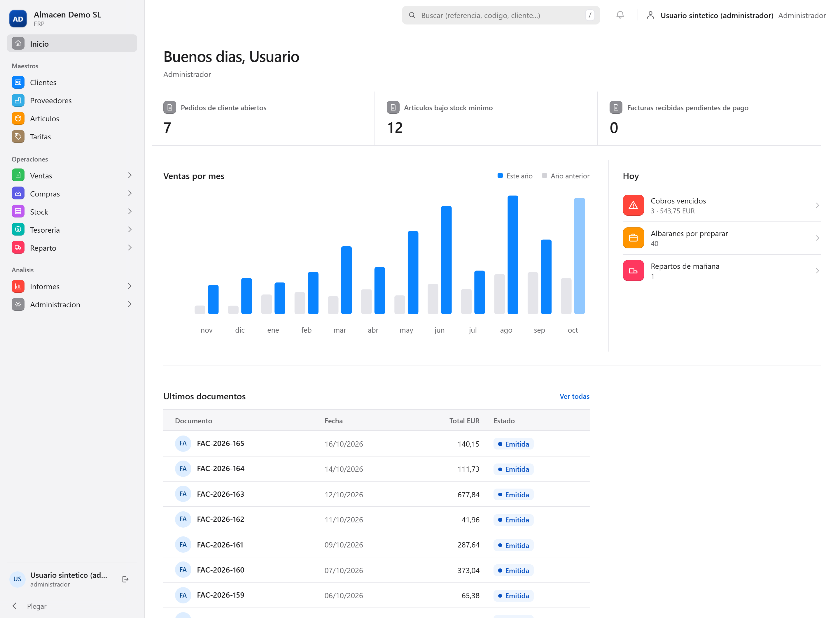Click the Administracion gear icon
The height and width of the screenshot is (618, 840).
click(x=18, y=305)
